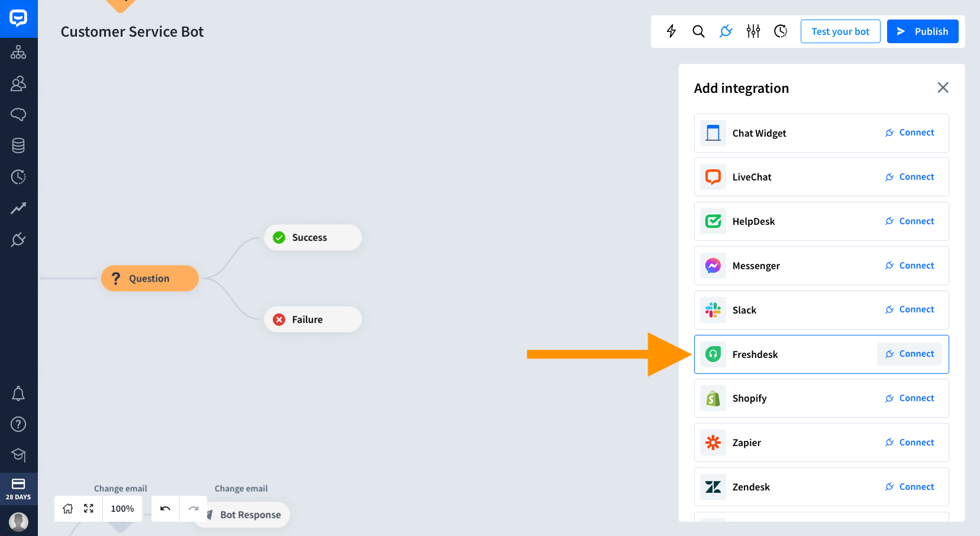
Task: Connect the Slack integration
Action: click(x=910, y=309)
